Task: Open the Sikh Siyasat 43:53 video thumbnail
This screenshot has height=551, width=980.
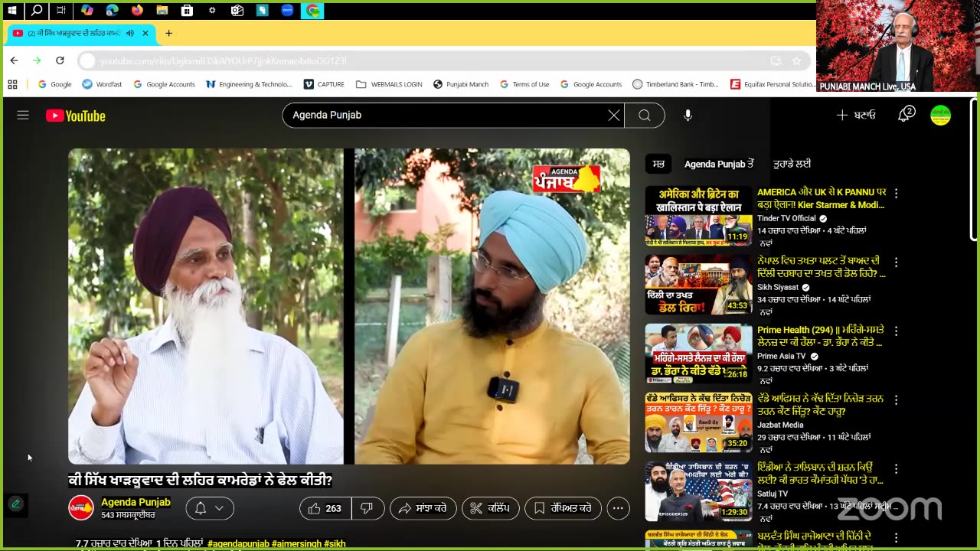Action: point(698,285)
